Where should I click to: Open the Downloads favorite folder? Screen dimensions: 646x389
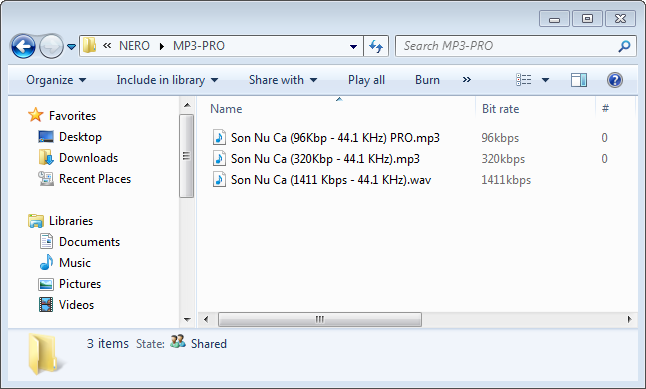[x=88, y=158]
